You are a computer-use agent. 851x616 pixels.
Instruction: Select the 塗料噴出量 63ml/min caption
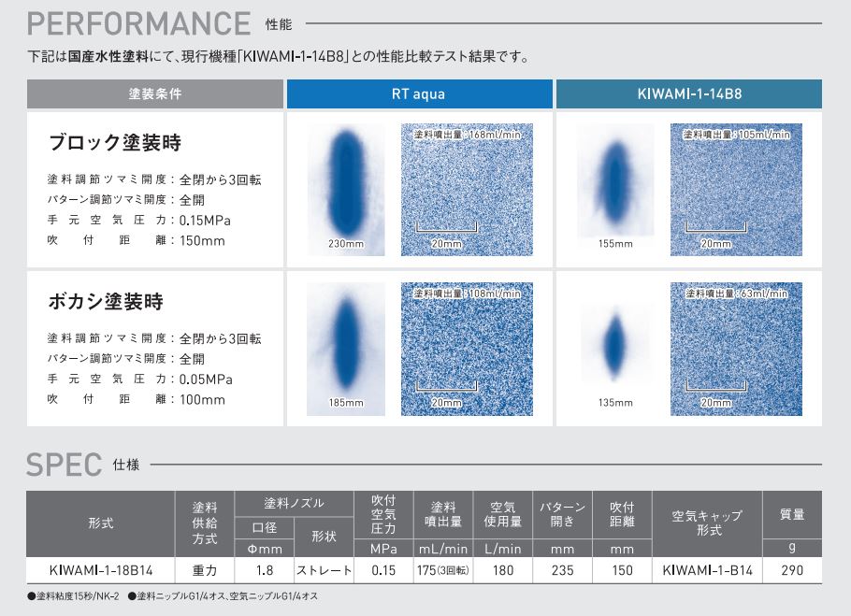737,294
